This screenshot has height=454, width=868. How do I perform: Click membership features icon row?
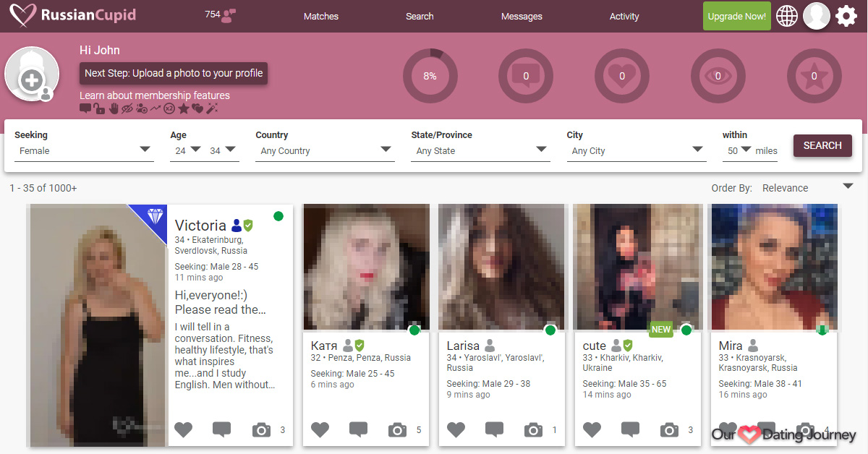click(x=149, y=108)
